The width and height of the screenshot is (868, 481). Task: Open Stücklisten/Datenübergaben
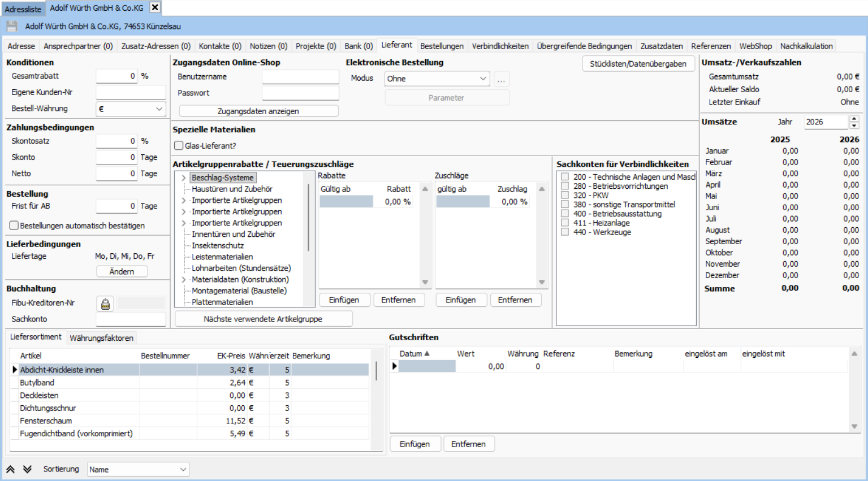(638, 64)
